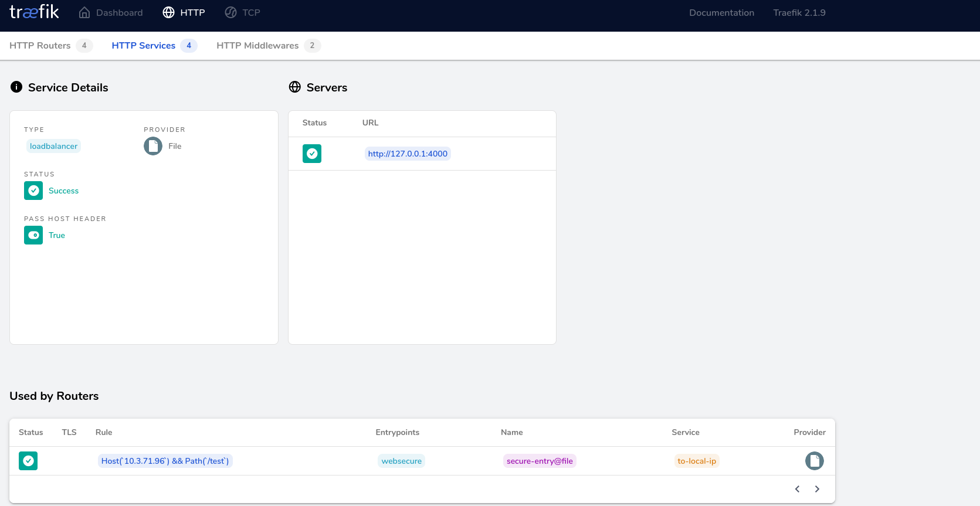Click the server URL http://127.0.0.1:4000
This screenshot has width=980, height=506.
coord(408,154)
